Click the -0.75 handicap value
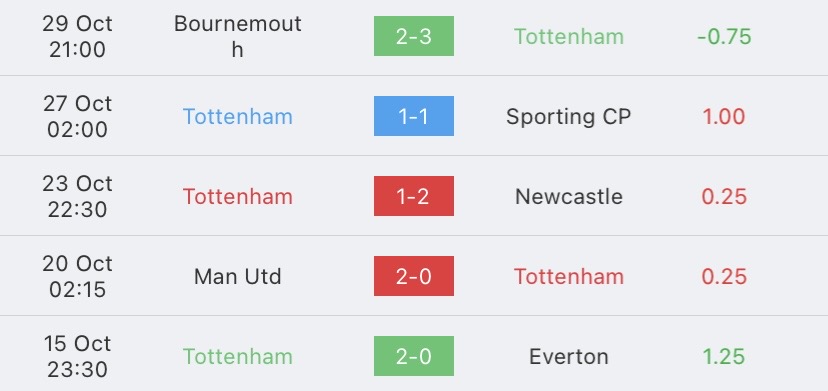Viewport: 828px width, 391px height. coord(724,36)
